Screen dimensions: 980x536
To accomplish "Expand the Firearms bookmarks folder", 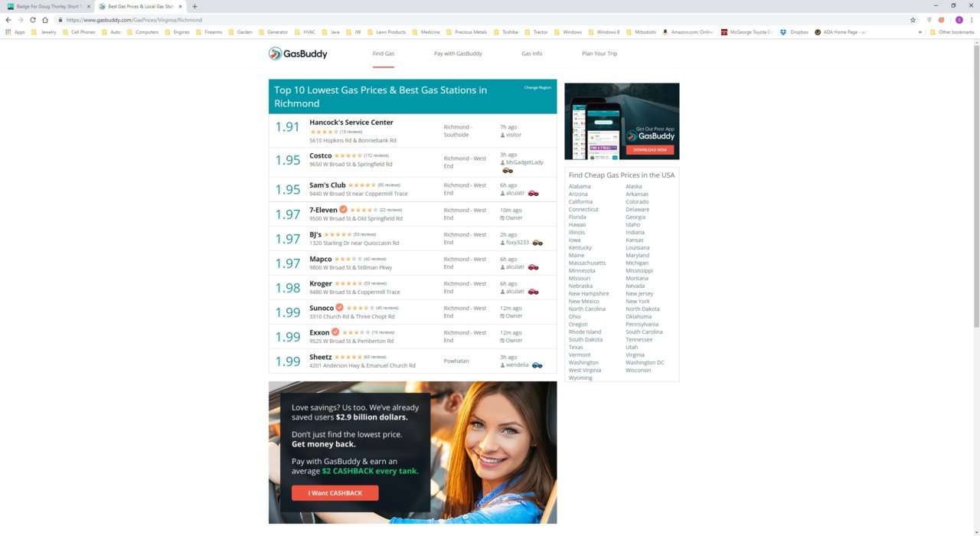I will click(x=209, y=32).
